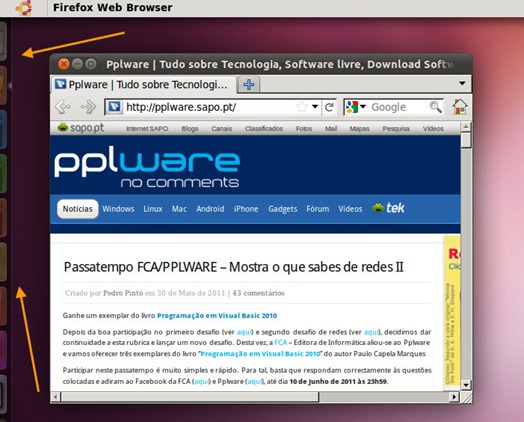Click the Blogs link in SAPO bar
The width and height of the screenshot is (524, 422).
click(190, 129)
